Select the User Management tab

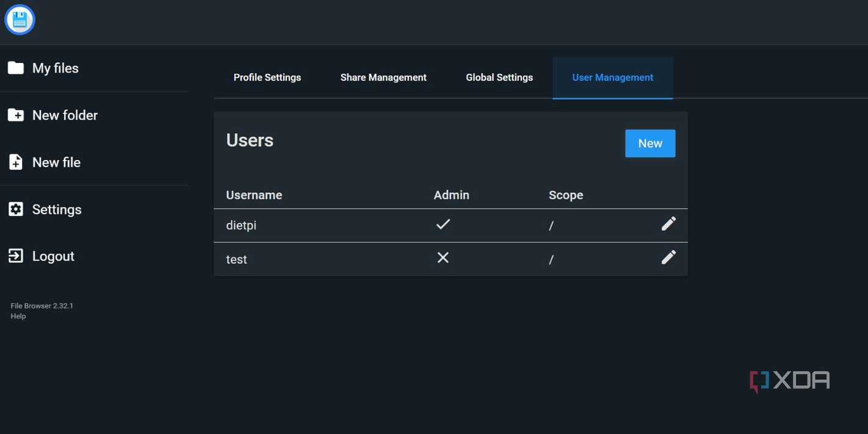pyautogui.click(x=613, y=78)
